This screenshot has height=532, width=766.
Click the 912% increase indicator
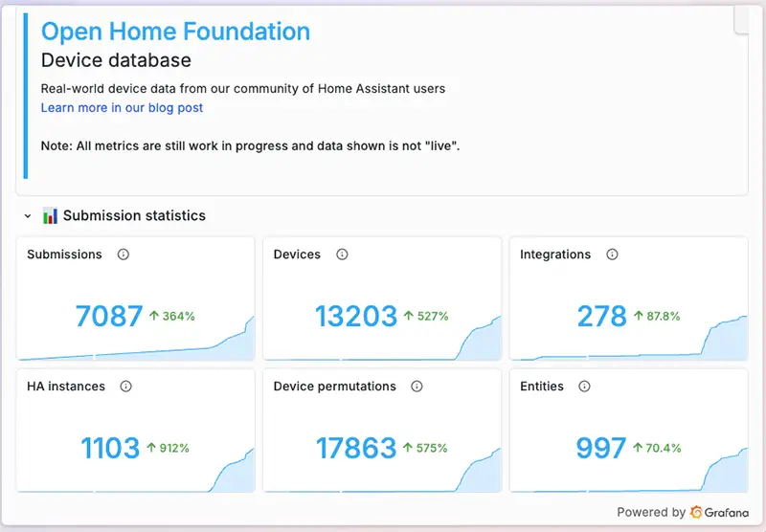[168, 448]
